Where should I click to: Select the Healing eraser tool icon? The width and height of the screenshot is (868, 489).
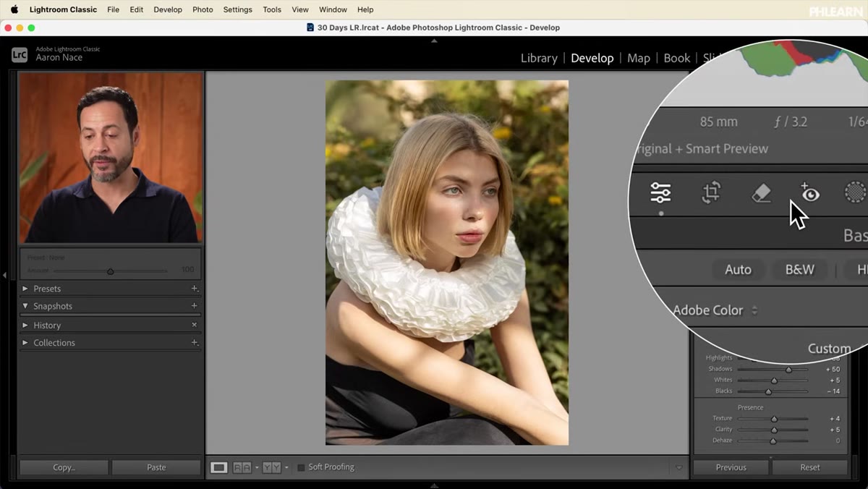click(x=761, y=193)
